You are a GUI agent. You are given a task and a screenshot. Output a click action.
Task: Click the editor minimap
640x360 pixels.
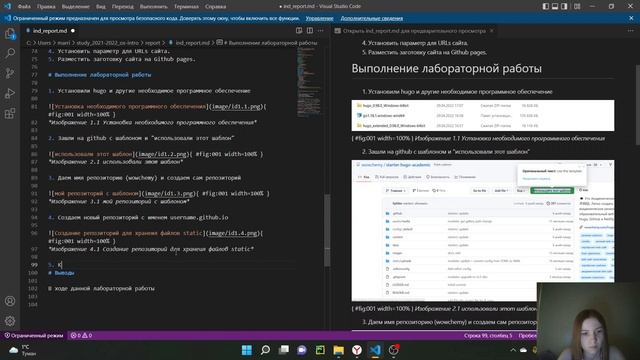309,82
